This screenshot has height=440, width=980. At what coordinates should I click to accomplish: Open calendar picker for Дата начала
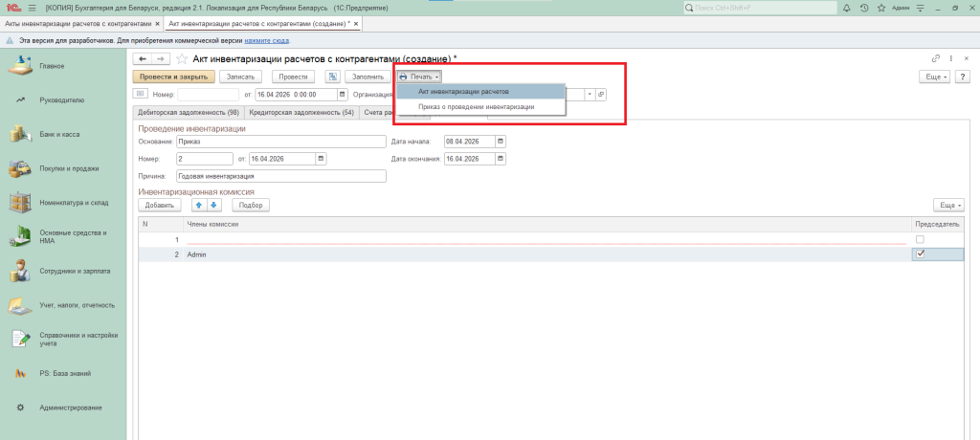tap(500, 142)
